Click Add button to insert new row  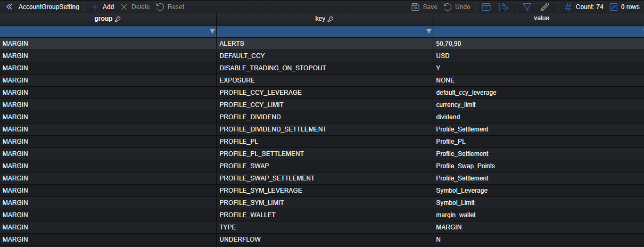[x=103, y=7]
